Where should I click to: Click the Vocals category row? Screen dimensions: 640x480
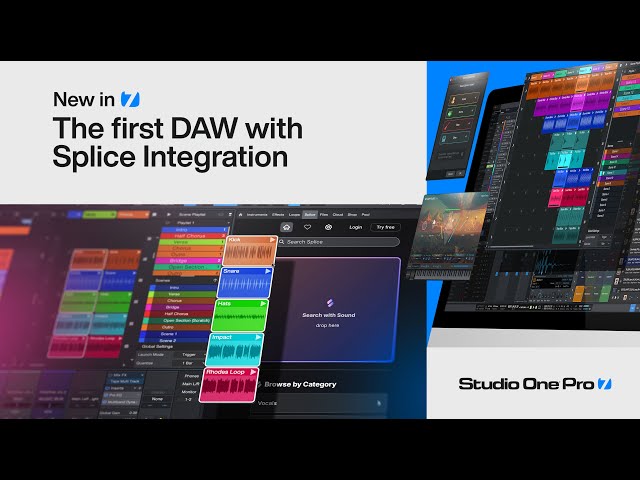[x=321, y=403]
